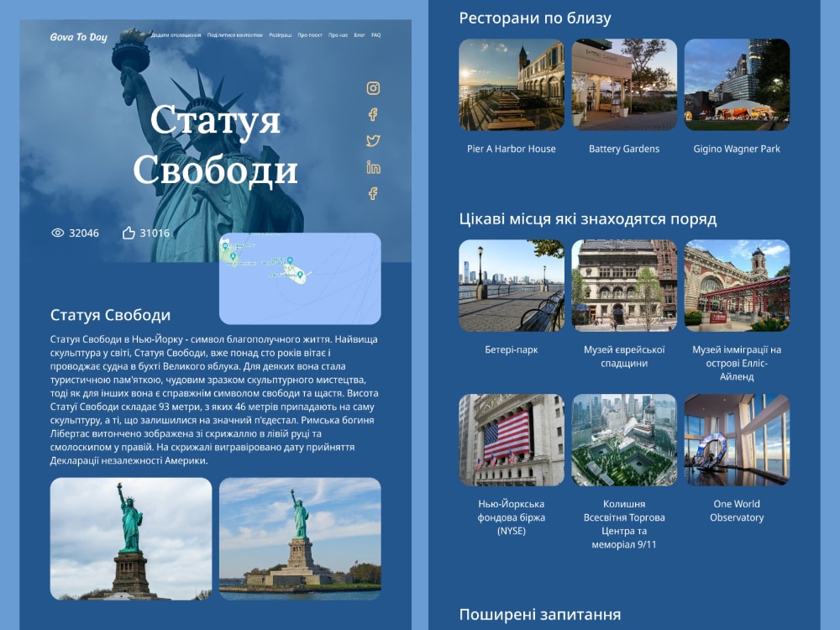Click the Музей єврейської спадщини label
Image resolution: width=840 pixels, height=630 pixels.
click(624, 356)
